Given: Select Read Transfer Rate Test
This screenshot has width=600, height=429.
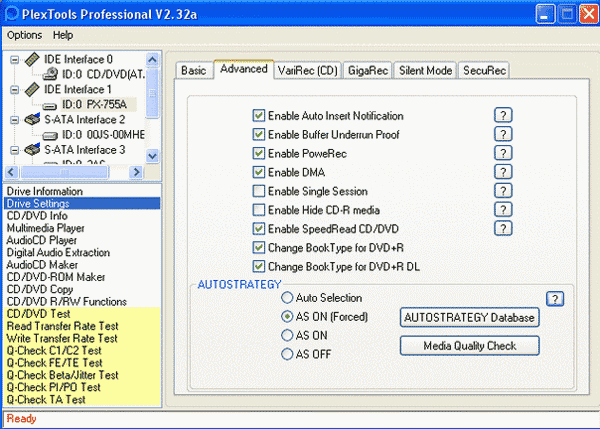Looking at the screenshot, I should [x=82, y=326].
